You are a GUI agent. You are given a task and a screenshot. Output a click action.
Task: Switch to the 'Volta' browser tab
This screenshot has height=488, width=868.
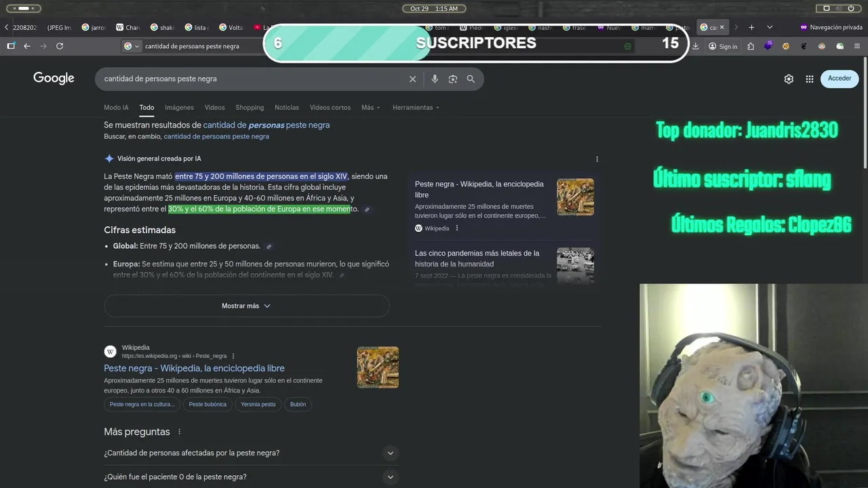pyautogui.click(x=231, y=27)
